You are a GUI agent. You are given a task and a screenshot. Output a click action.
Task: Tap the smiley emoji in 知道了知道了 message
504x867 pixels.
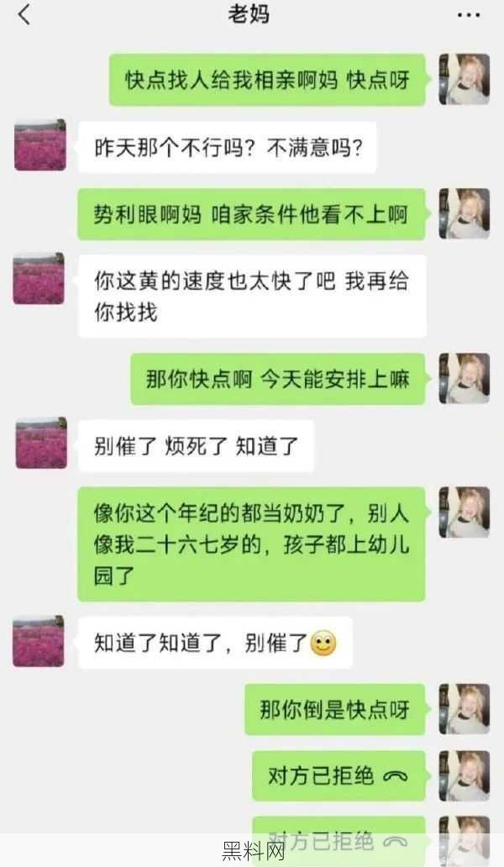(323, 643)
